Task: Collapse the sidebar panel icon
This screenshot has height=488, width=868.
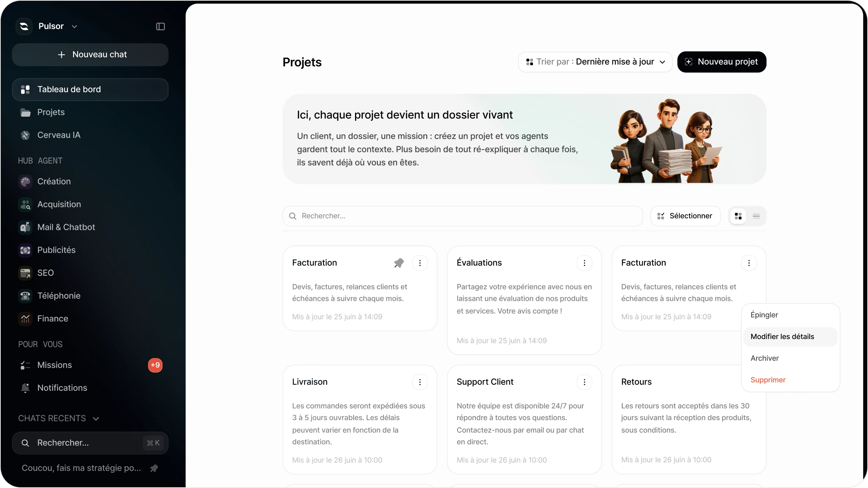Action: tap(160, 26)
